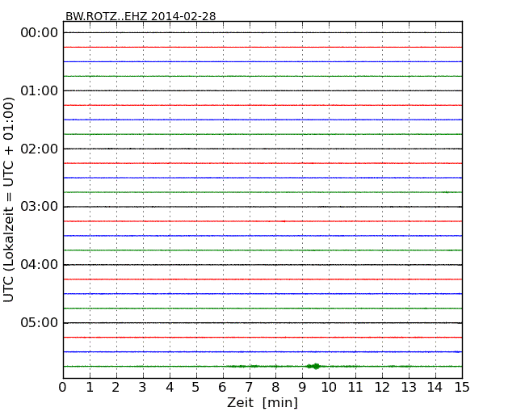Click x-axis tick label 10

pyautogui.click(x=329, y=388)
